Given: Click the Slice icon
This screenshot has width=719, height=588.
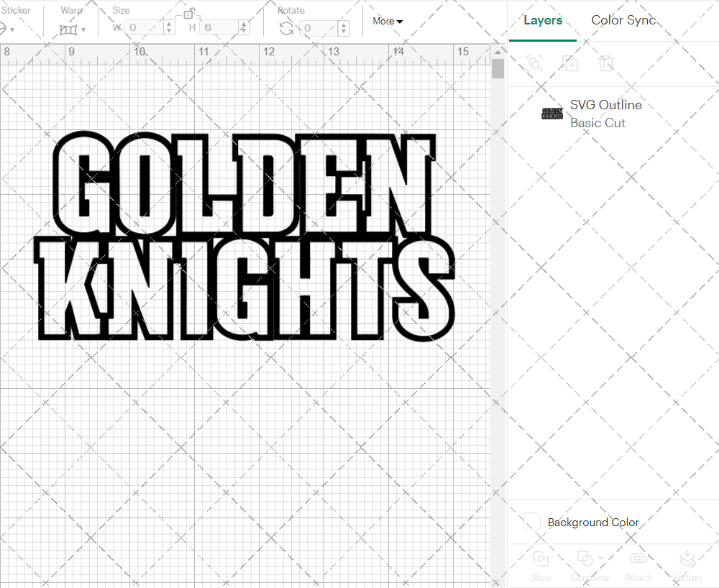Looking at the screenshot, I should tap(541, 559).
